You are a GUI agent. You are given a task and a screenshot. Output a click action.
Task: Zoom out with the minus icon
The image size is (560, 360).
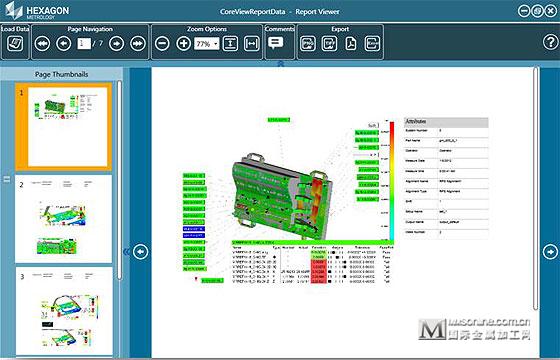pos(162,44)
